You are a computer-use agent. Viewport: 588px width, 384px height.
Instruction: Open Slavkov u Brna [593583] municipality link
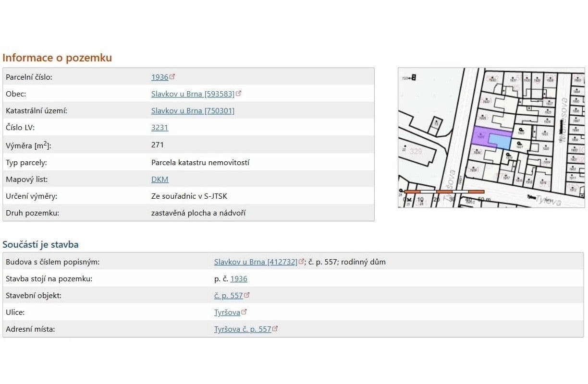(x=193, y=94)
